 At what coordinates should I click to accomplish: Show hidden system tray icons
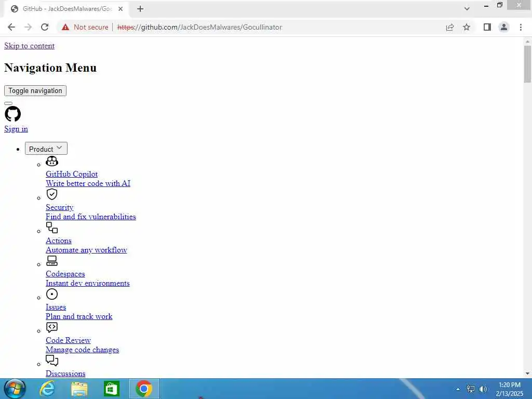click(x=458, y=389)
